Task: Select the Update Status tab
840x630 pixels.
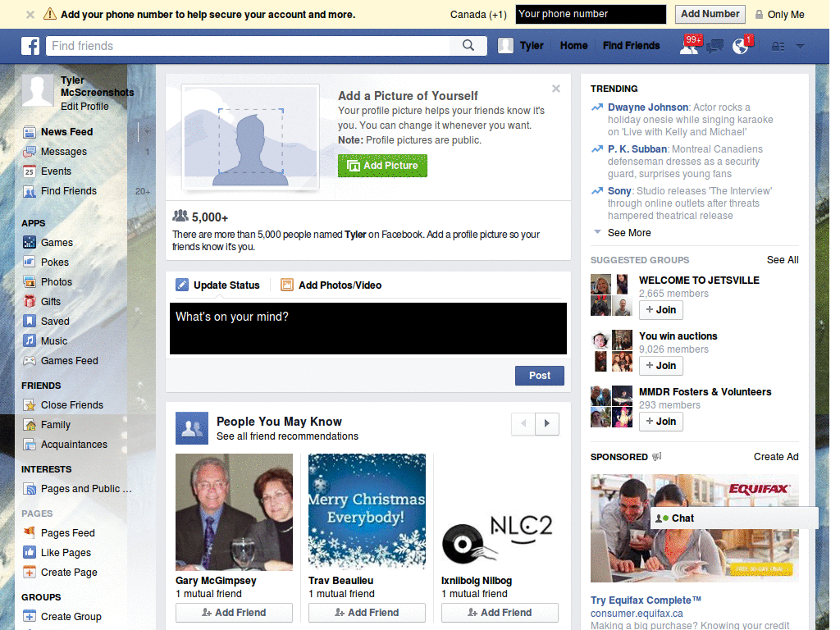Action: coord(218,285)
